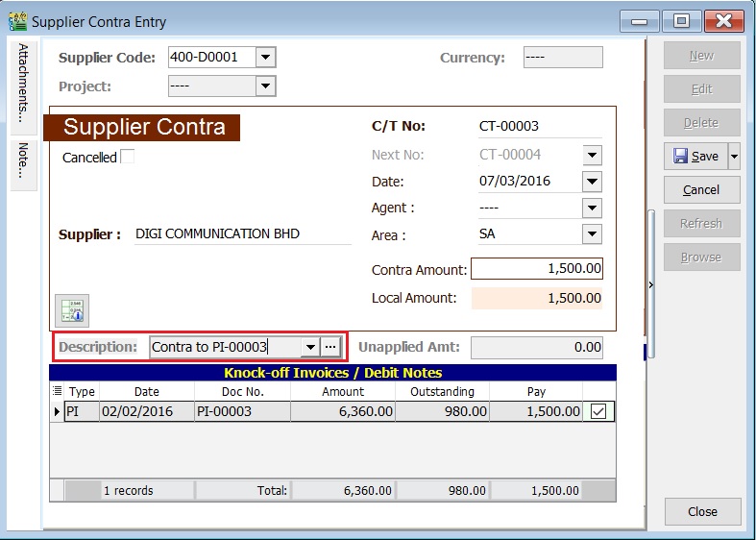The height and width of the screenshot is (540, 756).
Task: Expand the Area dropdown showing SA
Action: coord(592,234)
